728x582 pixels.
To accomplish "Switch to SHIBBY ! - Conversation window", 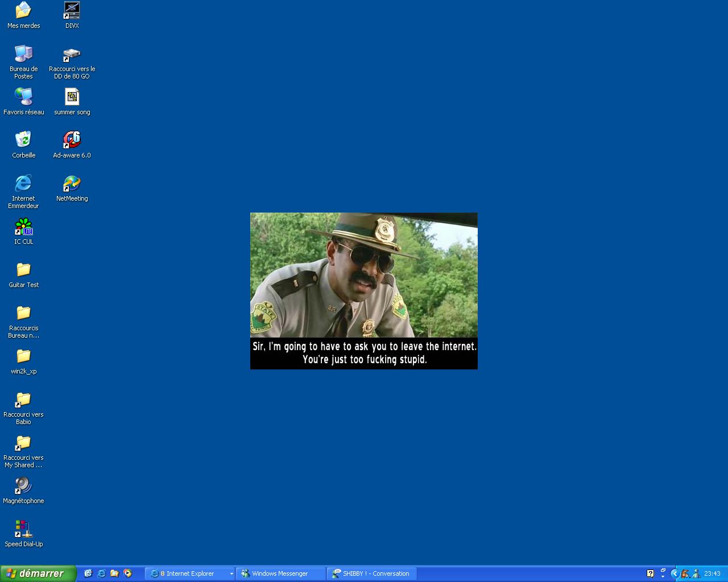I will coord(372,574).
